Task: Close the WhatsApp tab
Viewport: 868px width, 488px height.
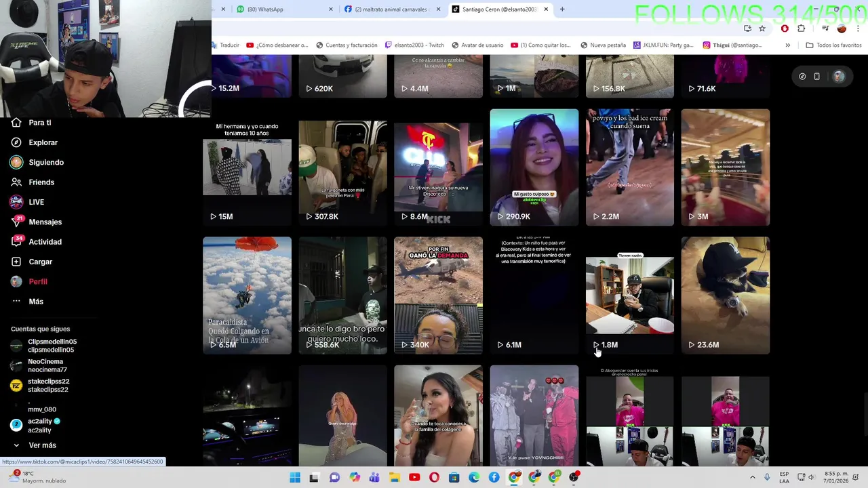Action: (x=331, y=9)
